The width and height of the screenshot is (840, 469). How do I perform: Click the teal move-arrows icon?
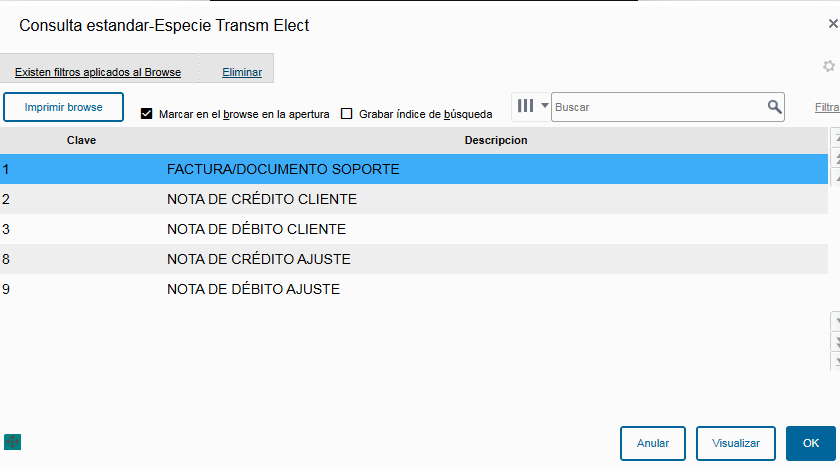13,441
